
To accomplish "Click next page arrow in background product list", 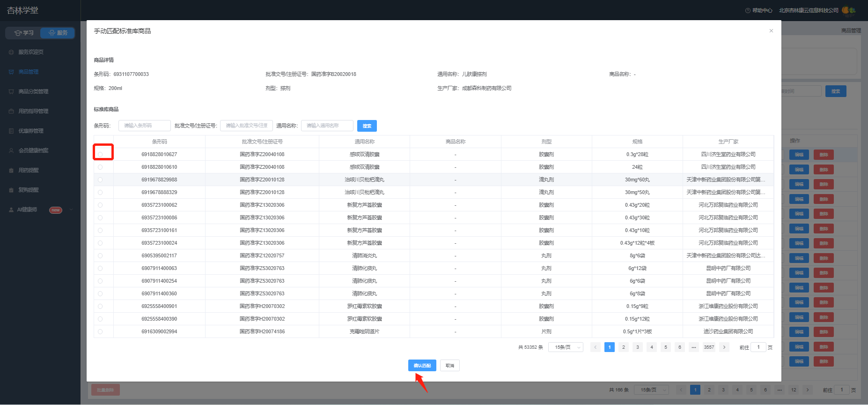I will pos(808,390).
